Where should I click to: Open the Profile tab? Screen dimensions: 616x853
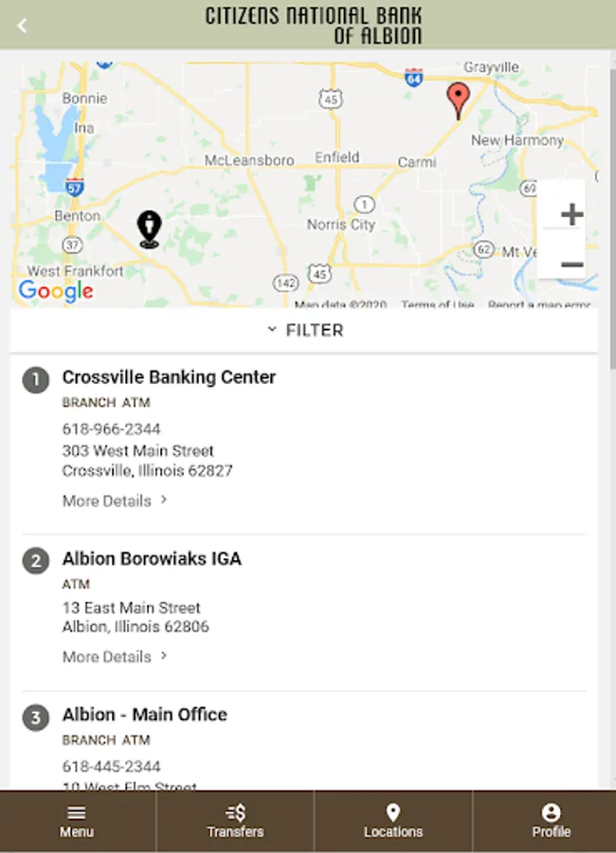click(552, 822)
